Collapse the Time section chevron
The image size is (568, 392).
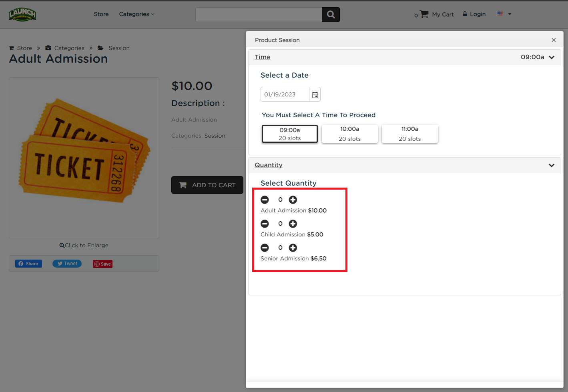(552, 57)
